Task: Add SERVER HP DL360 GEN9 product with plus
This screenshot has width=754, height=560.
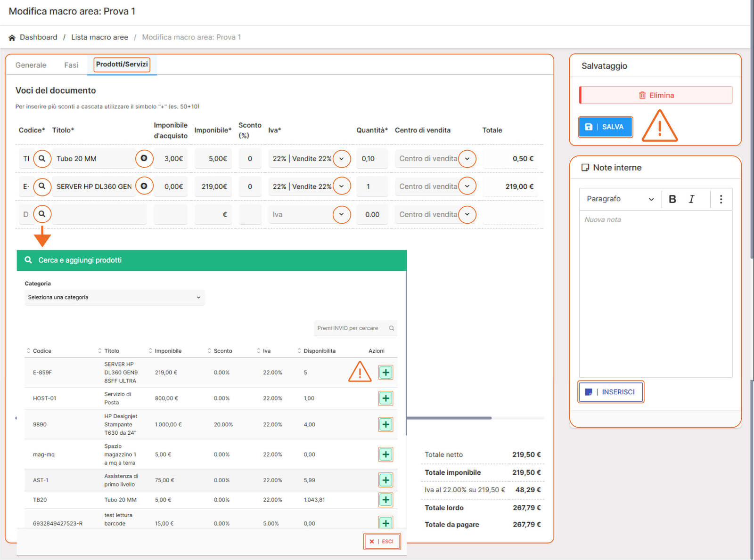Action: pyautogui.click(x=385, y=373)
